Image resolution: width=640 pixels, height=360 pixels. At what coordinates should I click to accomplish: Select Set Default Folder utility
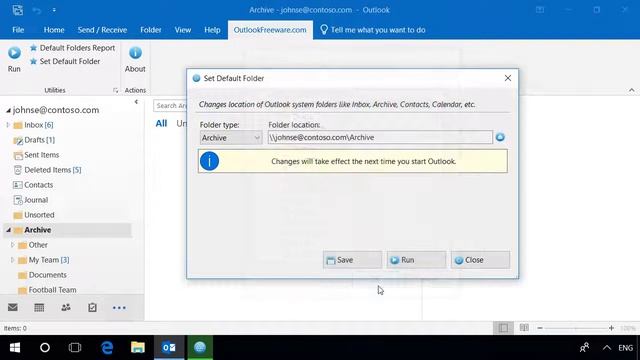[65, 61]
